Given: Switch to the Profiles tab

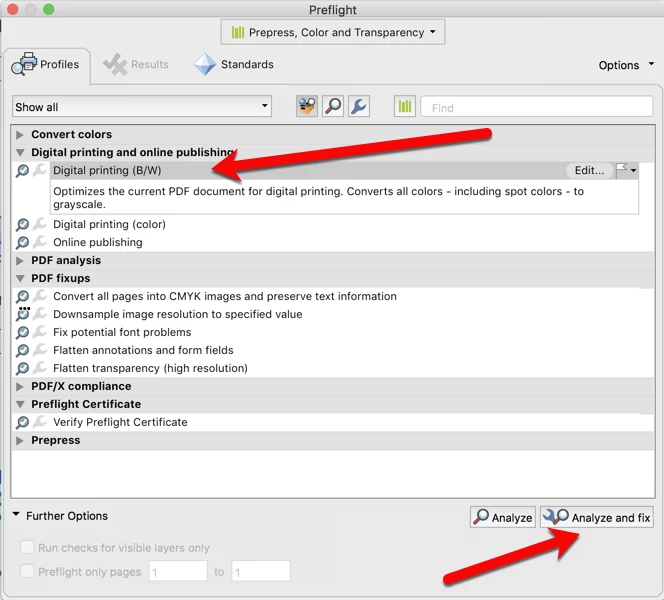Looking at the screenshot, I should coord(47,65).
